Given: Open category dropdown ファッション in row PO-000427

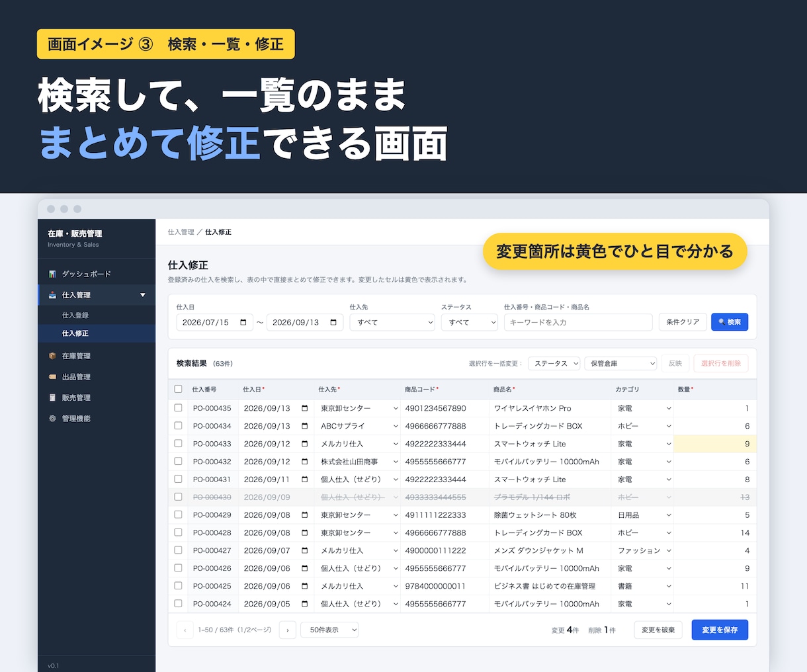Looking at the screenshot, I should pyautogui.click(x=644, y=550).
